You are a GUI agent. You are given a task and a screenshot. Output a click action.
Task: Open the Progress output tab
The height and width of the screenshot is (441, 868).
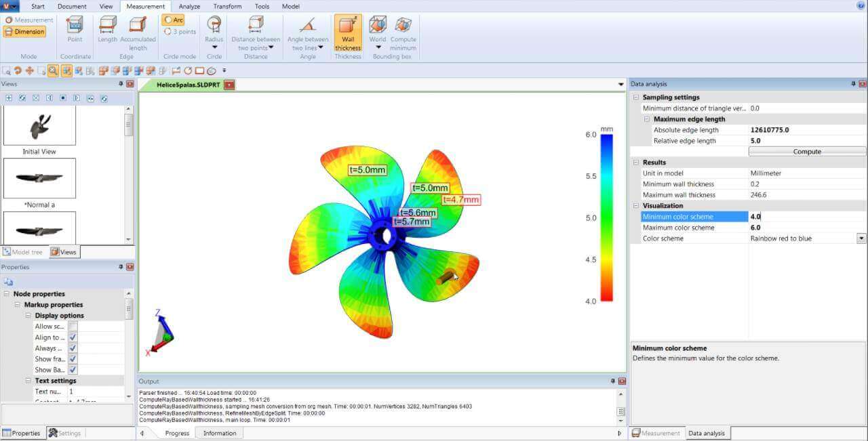(177, 433)
